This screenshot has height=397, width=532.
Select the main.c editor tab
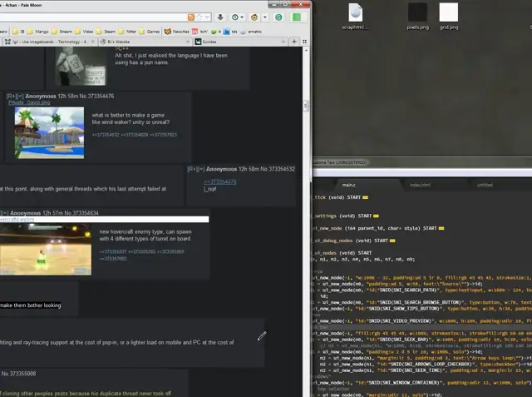pos(348,184)
